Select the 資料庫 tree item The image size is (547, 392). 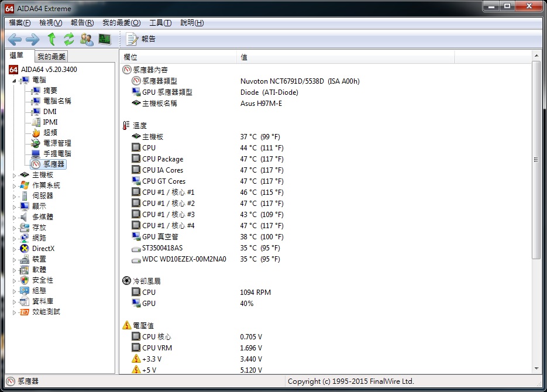click(43, 301)
